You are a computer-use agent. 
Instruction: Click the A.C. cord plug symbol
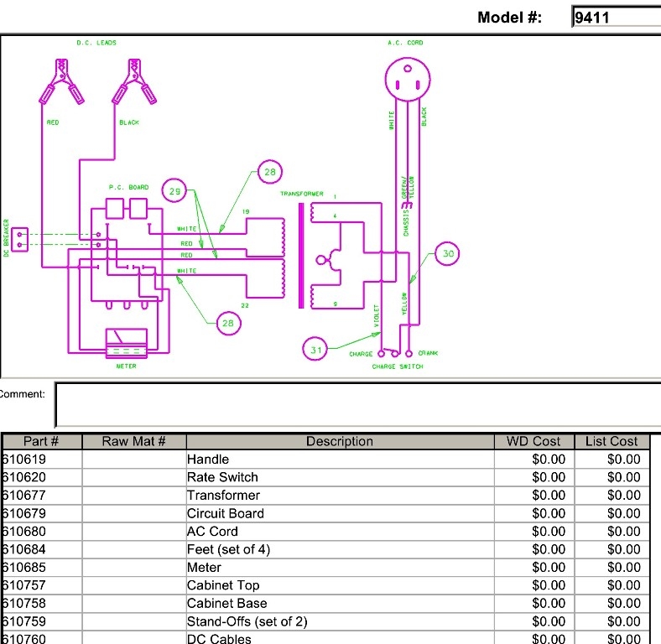tap(408, 79)
